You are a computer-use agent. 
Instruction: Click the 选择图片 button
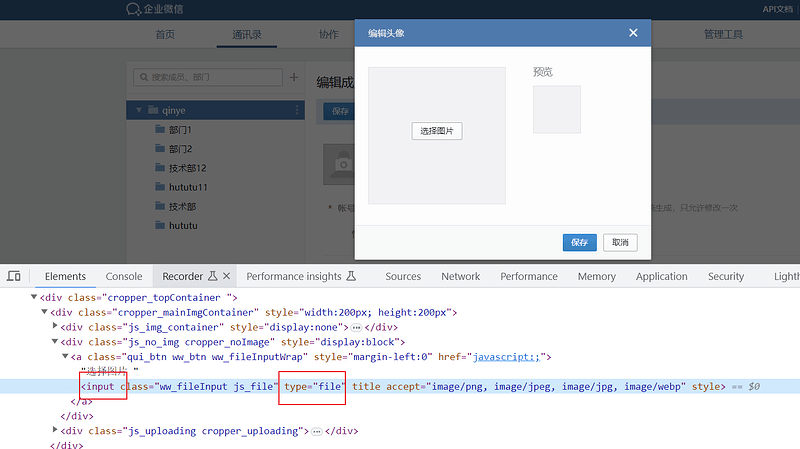coord(437,131)
